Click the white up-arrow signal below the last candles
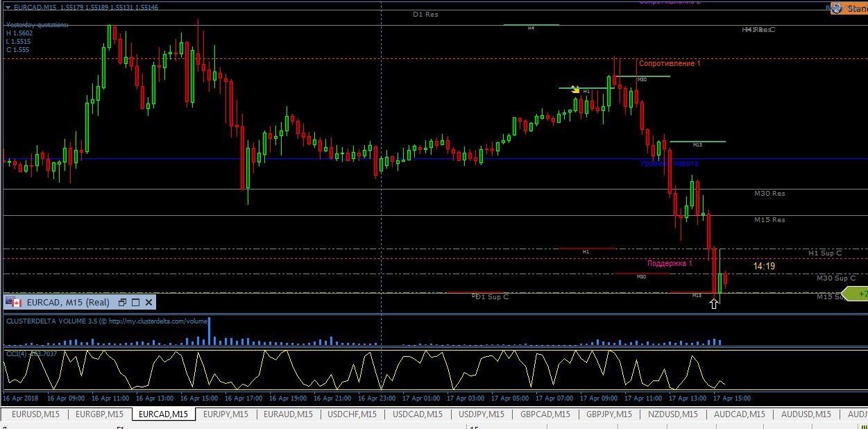Image resolution: width=868 pixels, height=429 pixels. tap(715, 303)
